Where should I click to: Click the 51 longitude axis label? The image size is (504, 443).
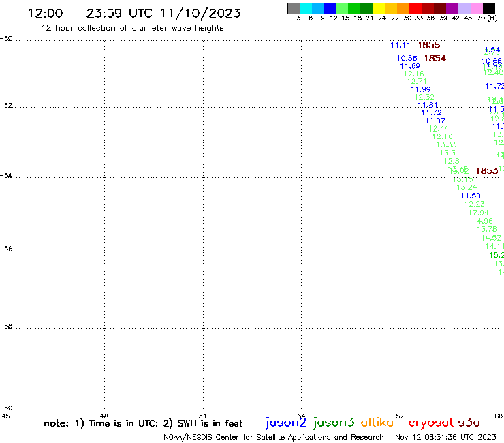[202, 416]
